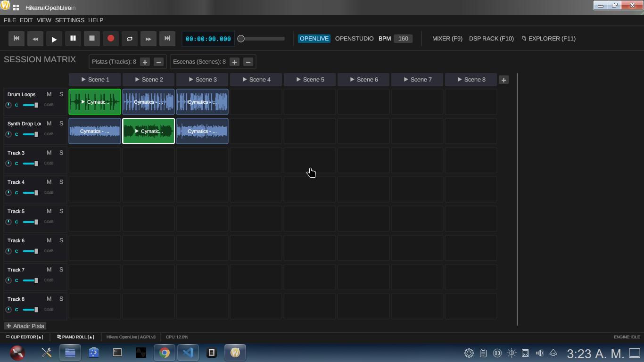Open Visual Studio Code from the taskbar

click(x=188, y=353)
